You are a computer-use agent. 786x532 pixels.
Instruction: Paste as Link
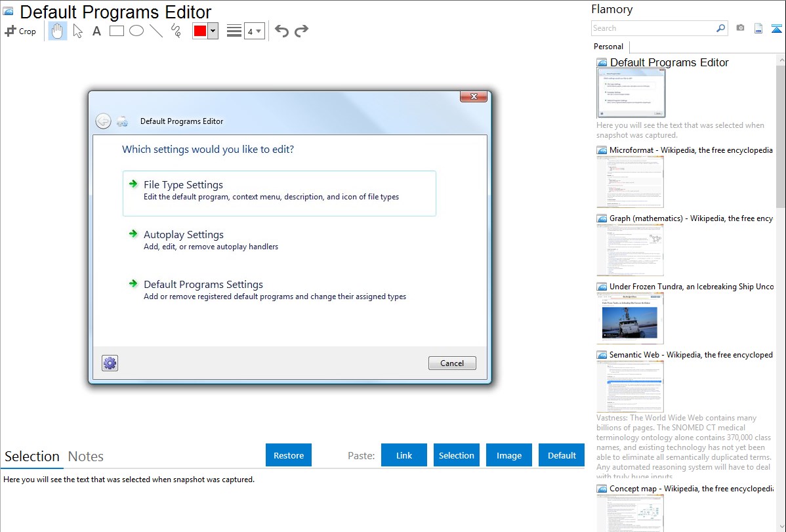click(x=404, y=455)
